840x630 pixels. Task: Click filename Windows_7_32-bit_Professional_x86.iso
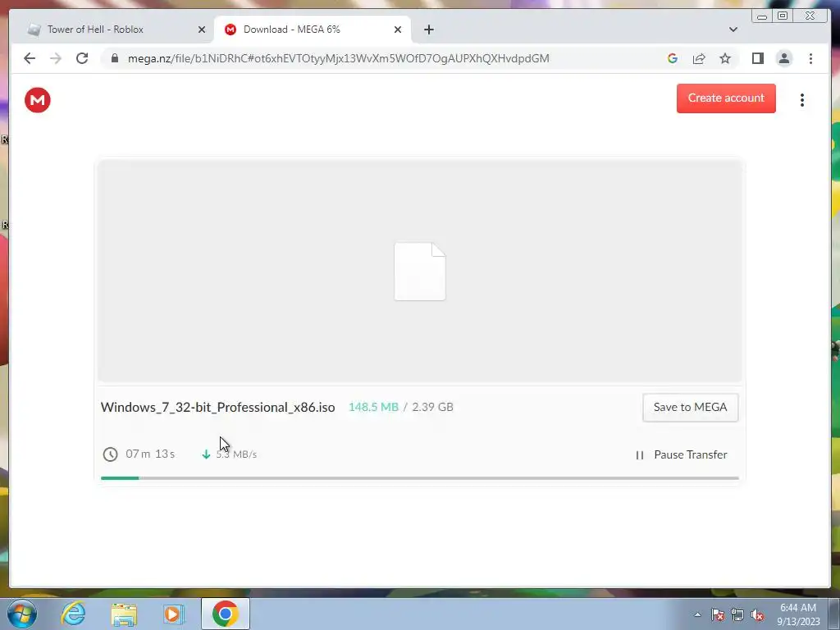pyautogui.click(x=217, y=407)
